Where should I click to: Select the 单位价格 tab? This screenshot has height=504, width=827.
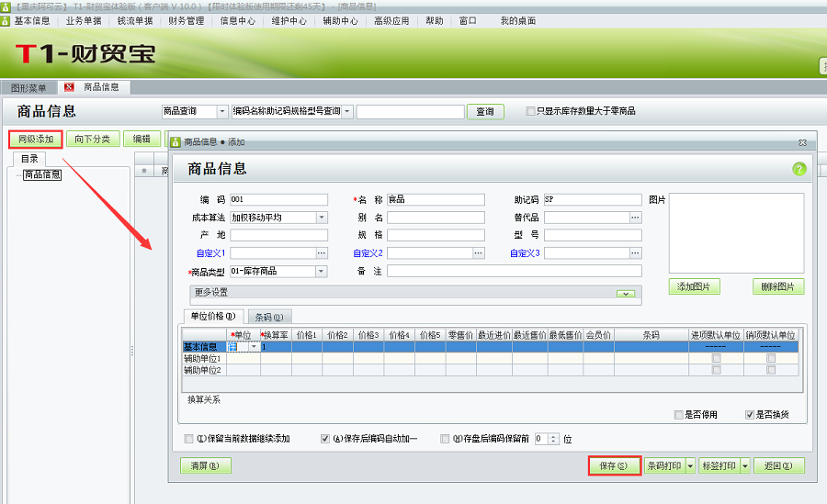[213, 316]
